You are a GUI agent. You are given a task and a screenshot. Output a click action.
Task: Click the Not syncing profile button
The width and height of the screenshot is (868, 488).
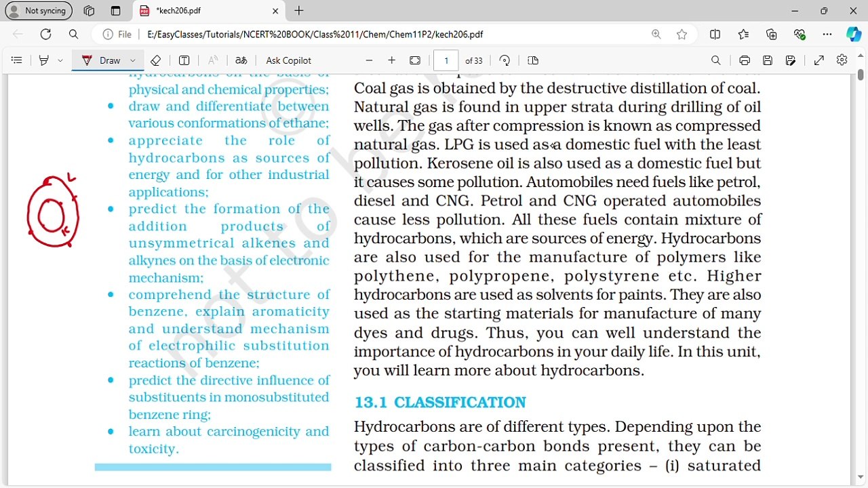coord(38,11)
